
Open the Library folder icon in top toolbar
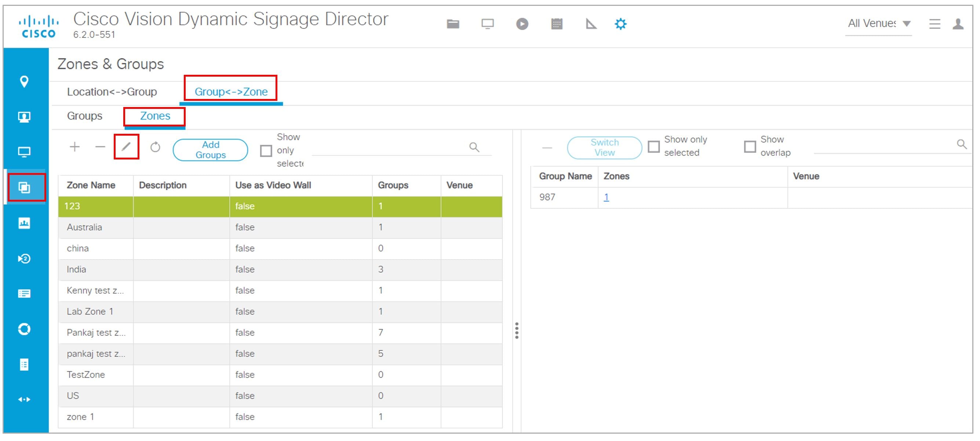coord(453,23)
